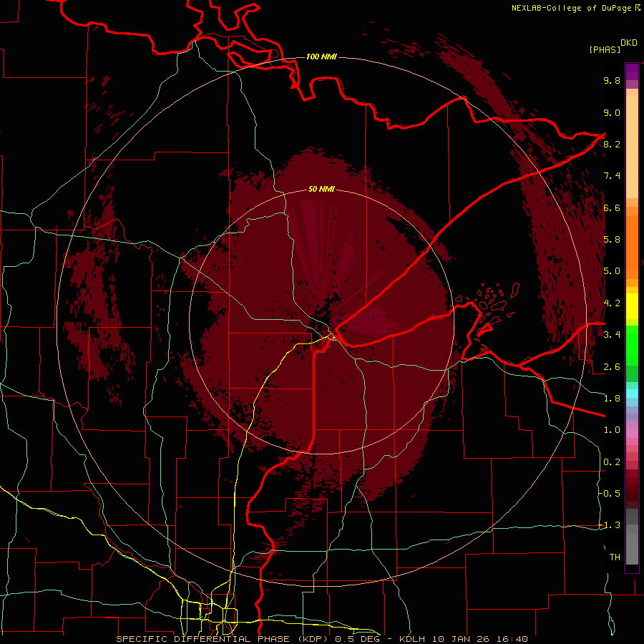Select the 4.2 value on the scale

(612, 303)
